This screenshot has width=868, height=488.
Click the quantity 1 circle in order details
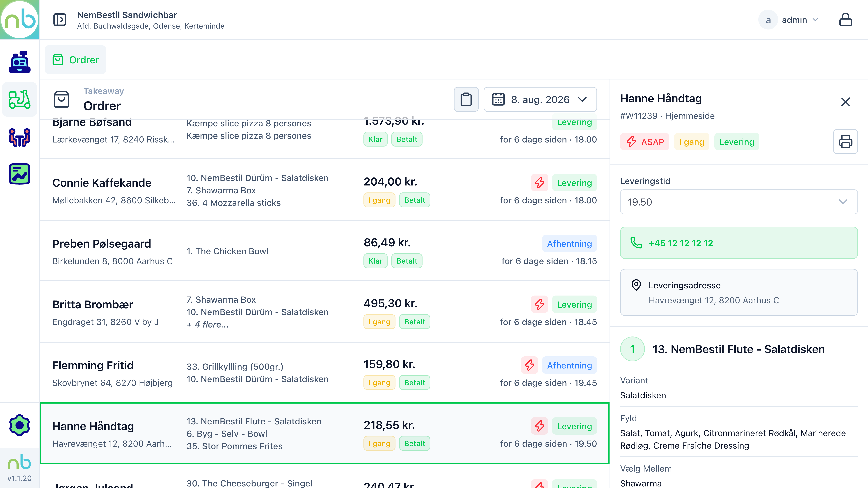tap(633, 349)
